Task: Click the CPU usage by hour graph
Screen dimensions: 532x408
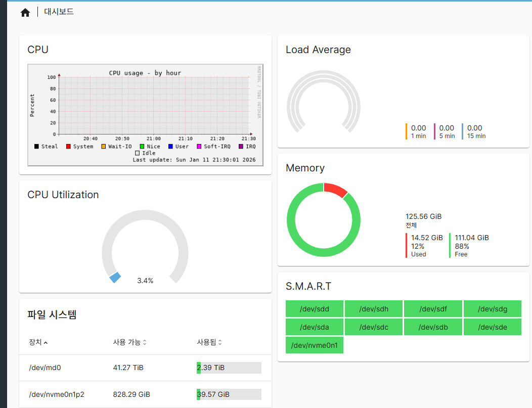Action: tap(145, 115)
